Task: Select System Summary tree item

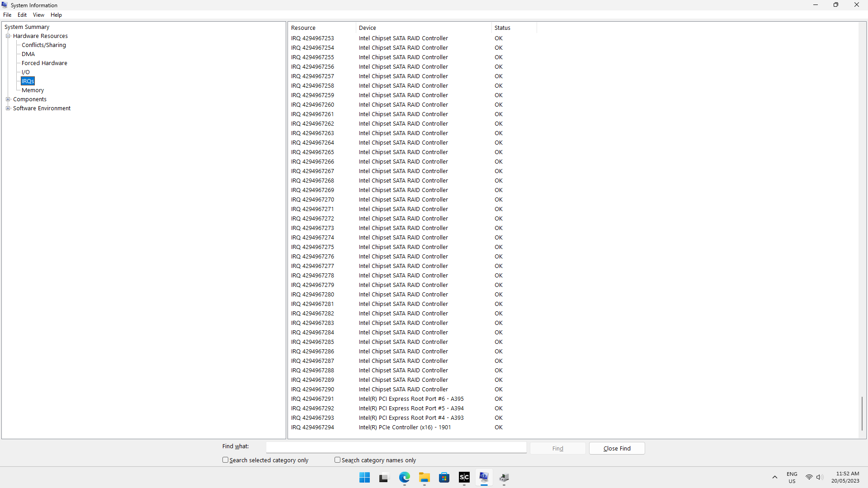Action: [27, 27]
